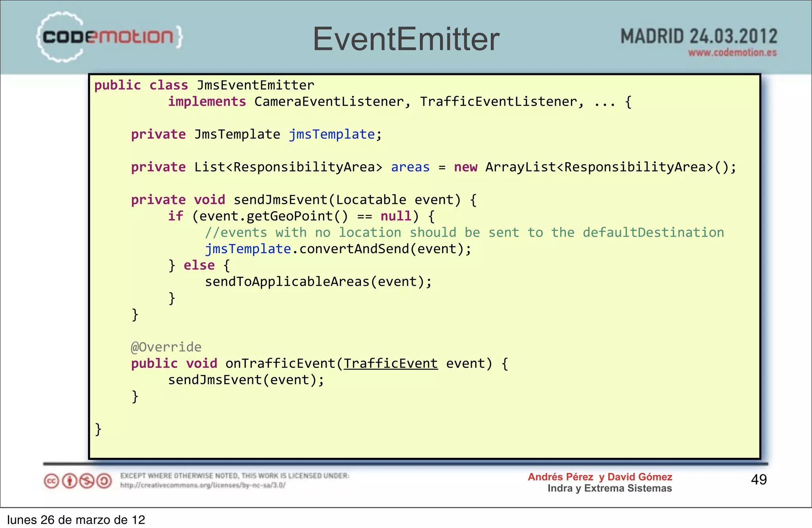812x528 pixels.
Task: Click Indra y Extrema Sistemas text
Action: (x=610, y=488)
